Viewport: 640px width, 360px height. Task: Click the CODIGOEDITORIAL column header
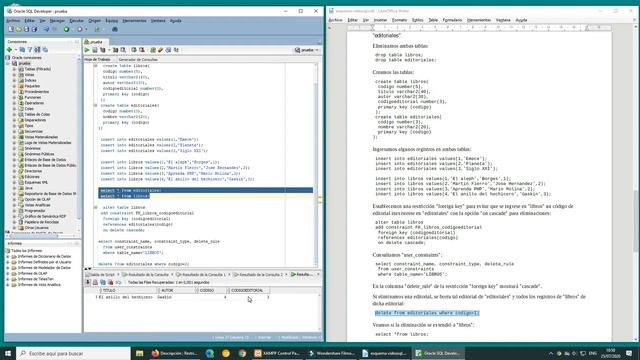click(x=249, y=290)
